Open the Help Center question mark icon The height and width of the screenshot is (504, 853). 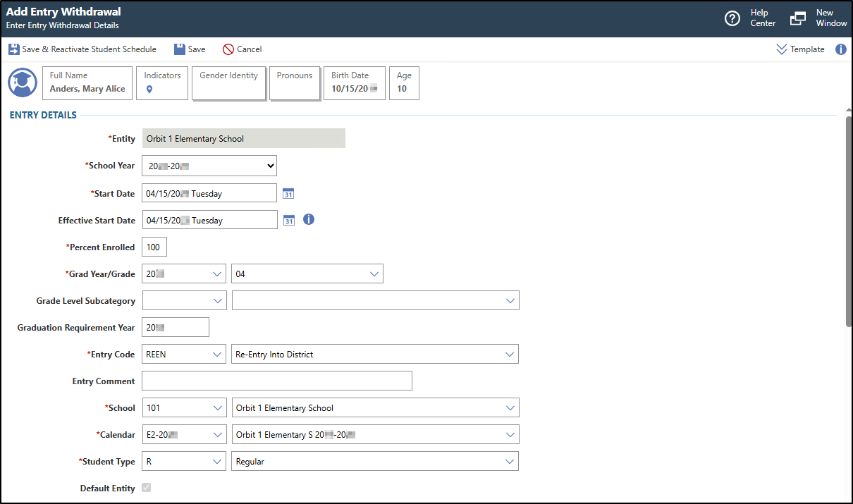[x=732, y=18]
